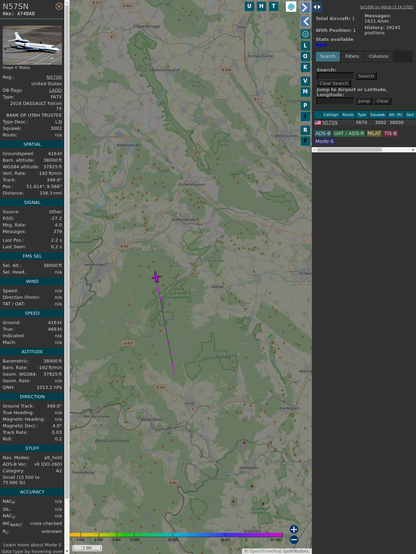
Task: Click the L labels button
Action: pyautogui.click(x=305, y=46)
